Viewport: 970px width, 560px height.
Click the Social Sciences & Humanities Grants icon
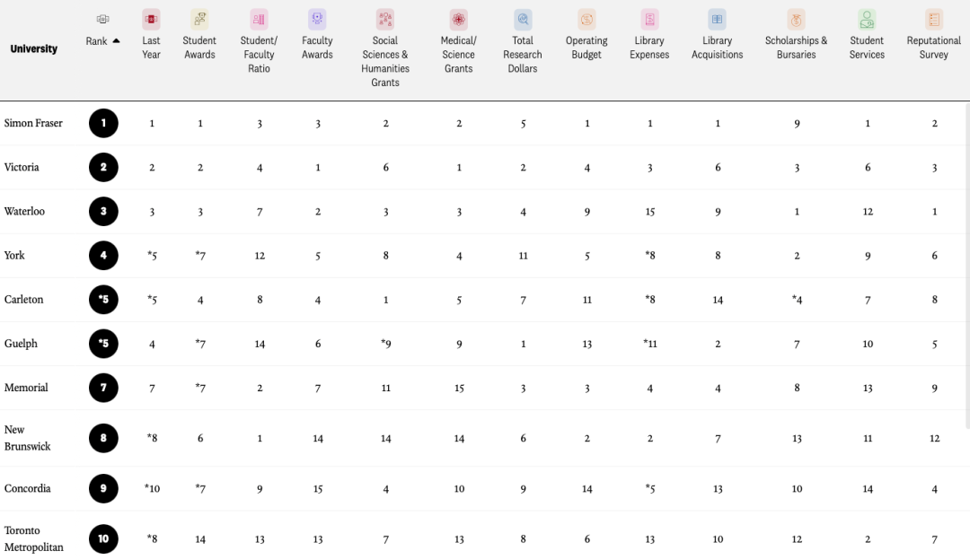point(384,19)
